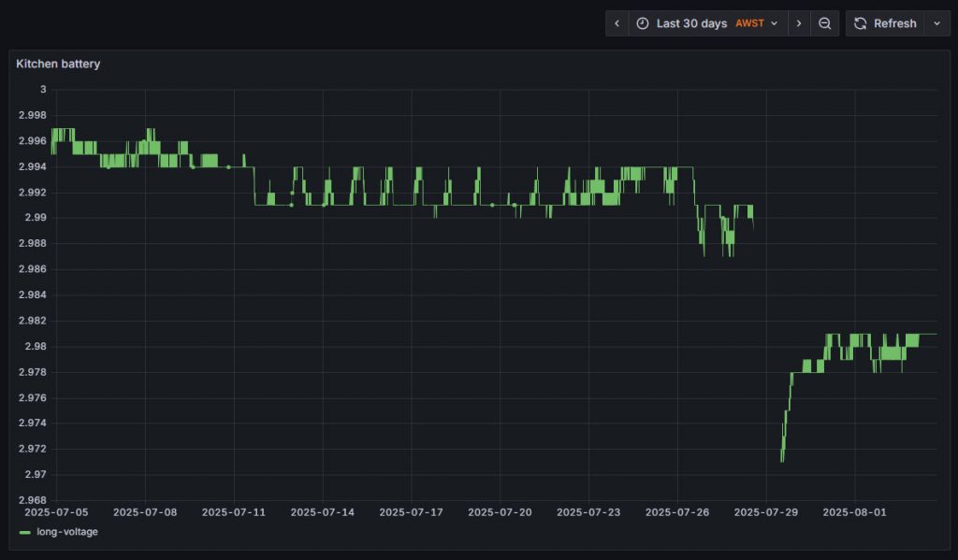The width and height of the screenshot is (958, 560).
Task: Click the 2.968 label at y-axis bottom
Action: coord(33,499)
